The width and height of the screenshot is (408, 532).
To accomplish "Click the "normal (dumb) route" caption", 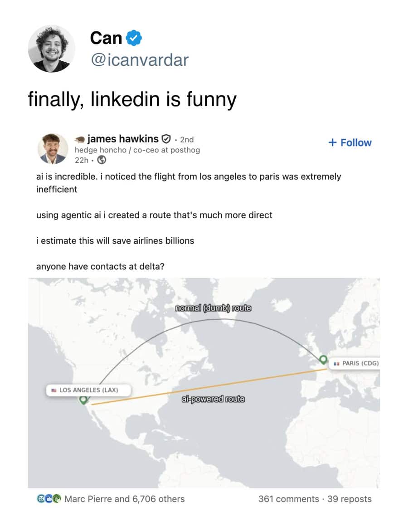I will pyautogui.click(x=213, y=308).
